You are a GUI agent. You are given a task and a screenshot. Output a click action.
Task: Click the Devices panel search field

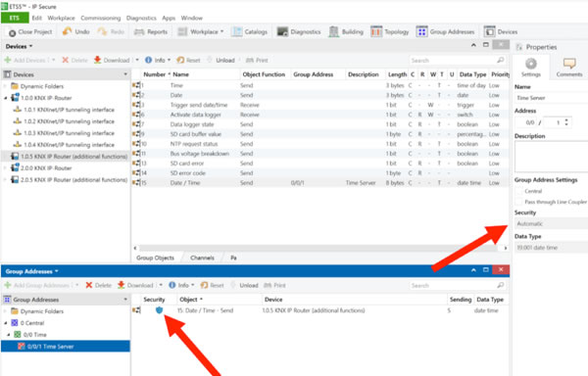457,61
